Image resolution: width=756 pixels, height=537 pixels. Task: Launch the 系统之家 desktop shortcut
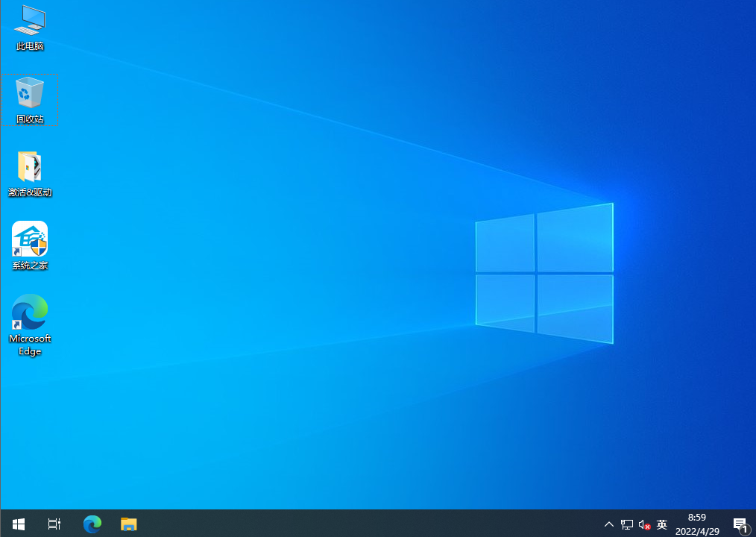pos(30,242)
